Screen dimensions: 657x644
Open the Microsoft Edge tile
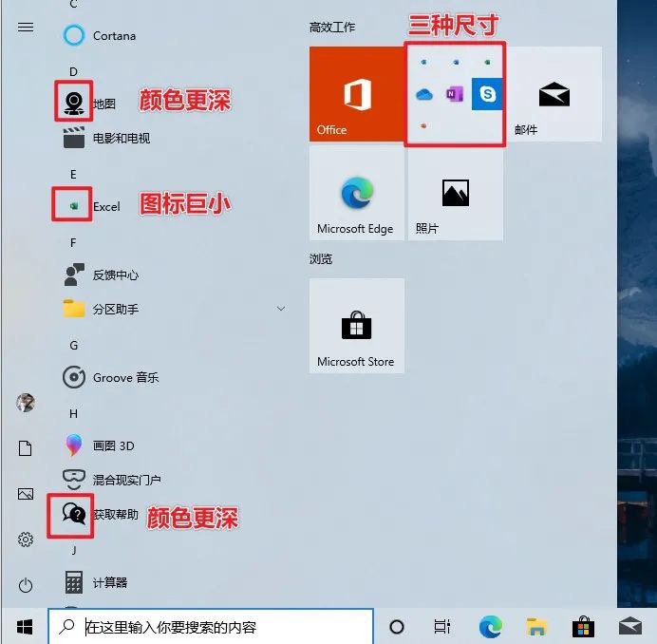coord(357,193)
